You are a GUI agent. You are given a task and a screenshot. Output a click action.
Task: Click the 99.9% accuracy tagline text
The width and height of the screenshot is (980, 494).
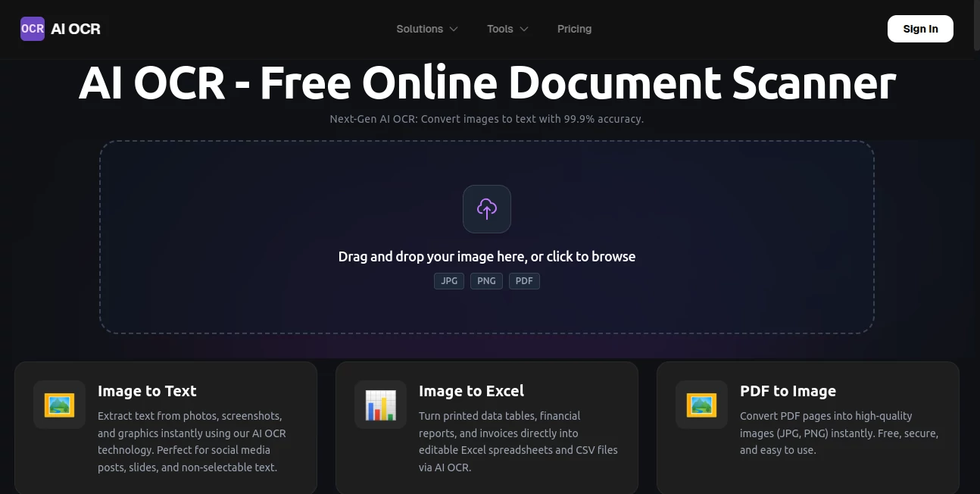click(487, 119)
